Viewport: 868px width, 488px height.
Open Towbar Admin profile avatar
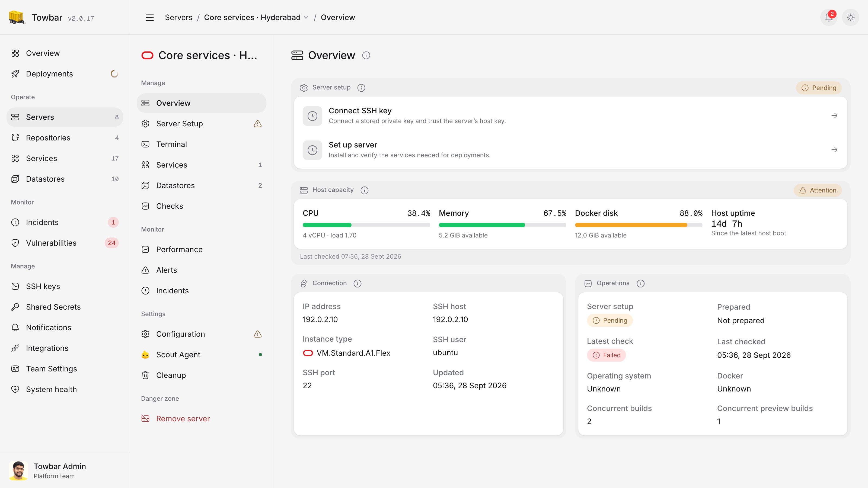pos(18,470)
